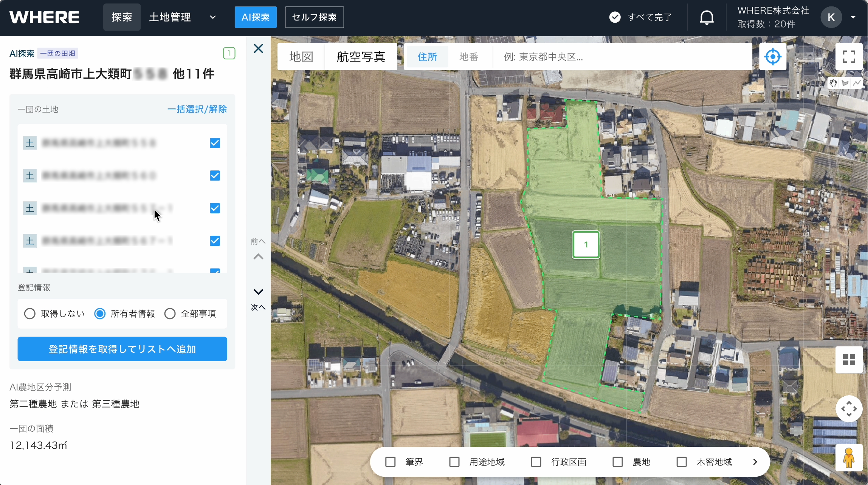
Task: Expand the user account menu caret
Action: pyautogui.click(x=853, y=17)
